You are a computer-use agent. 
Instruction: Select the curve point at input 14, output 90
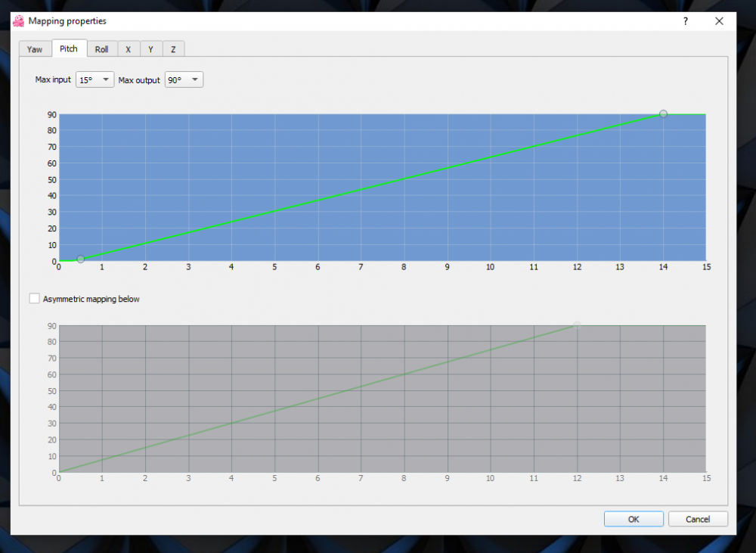point(664,114)
